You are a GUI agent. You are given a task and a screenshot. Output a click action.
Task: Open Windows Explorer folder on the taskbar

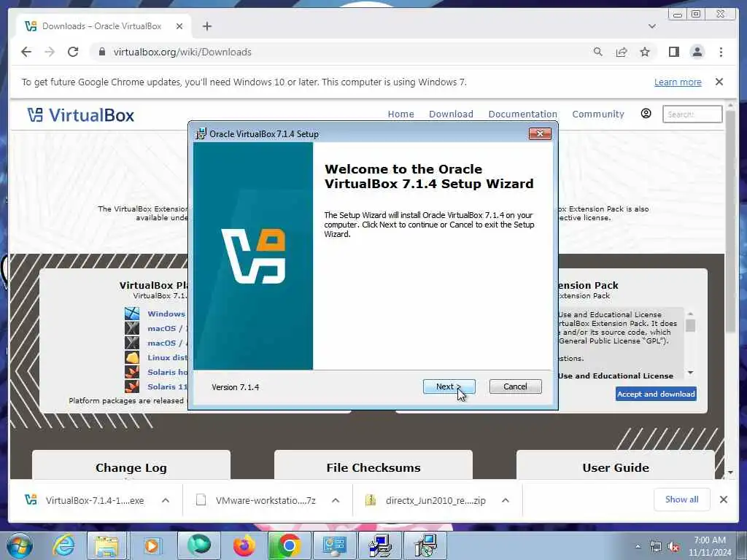[x=107, y=545]
